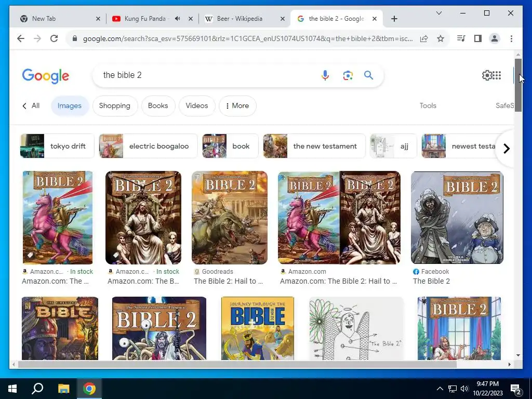Close the New Tab tab
The width and height of the screenshot is (532, 399).
(98, 19)
